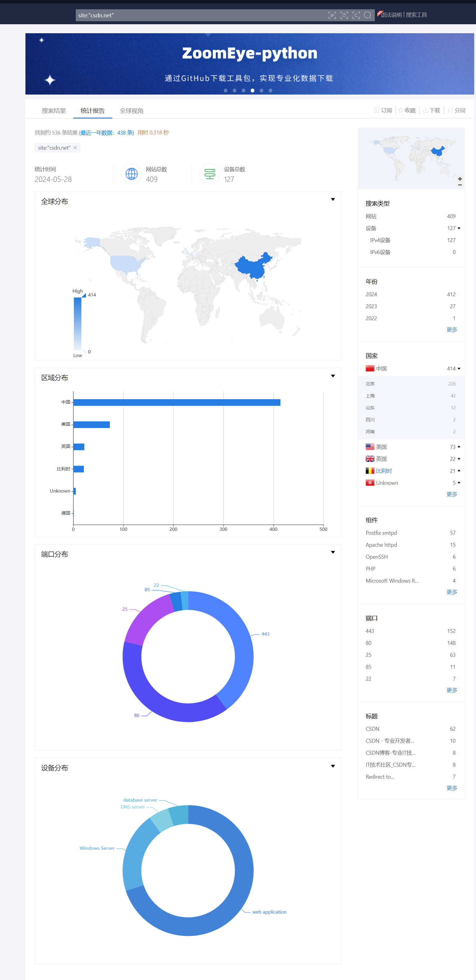
Task: Select the 统计报告 tab
Action: click(x=92, y=111)
